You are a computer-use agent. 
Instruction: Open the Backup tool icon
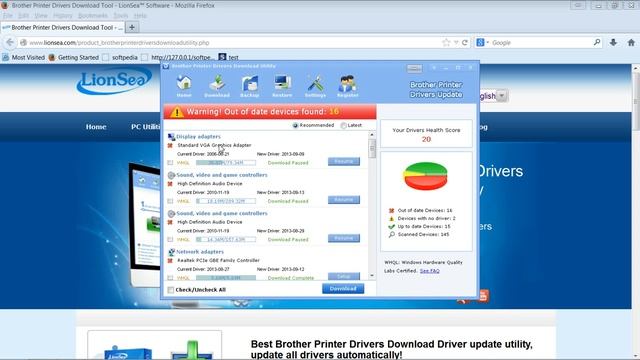pos(249,86)
